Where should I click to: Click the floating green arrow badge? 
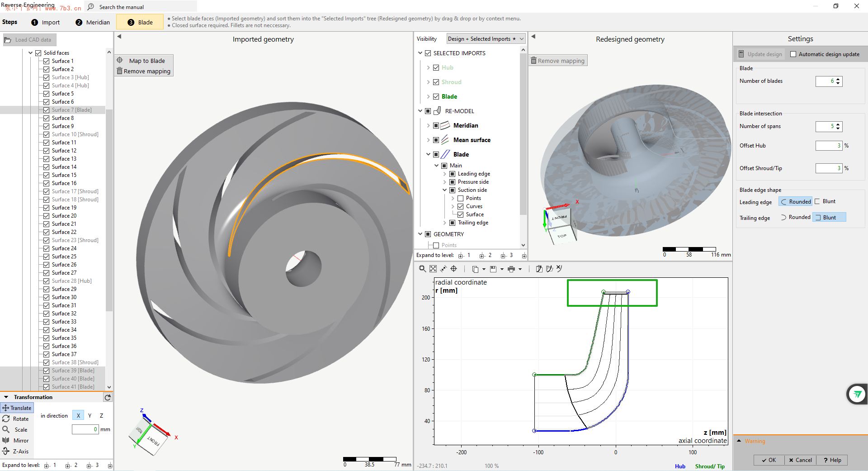857,394
